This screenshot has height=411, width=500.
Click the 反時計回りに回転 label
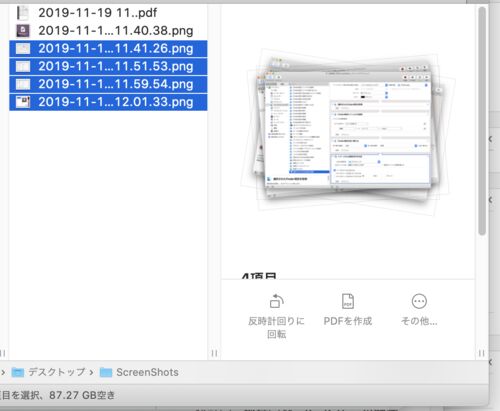pos(276,327)
